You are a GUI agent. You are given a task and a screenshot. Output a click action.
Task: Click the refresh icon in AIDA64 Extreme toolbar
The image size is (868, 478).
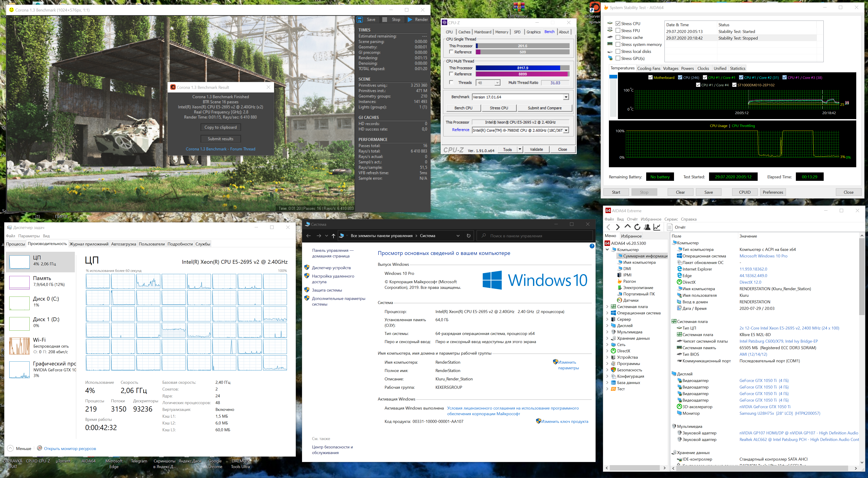[637, 227]
